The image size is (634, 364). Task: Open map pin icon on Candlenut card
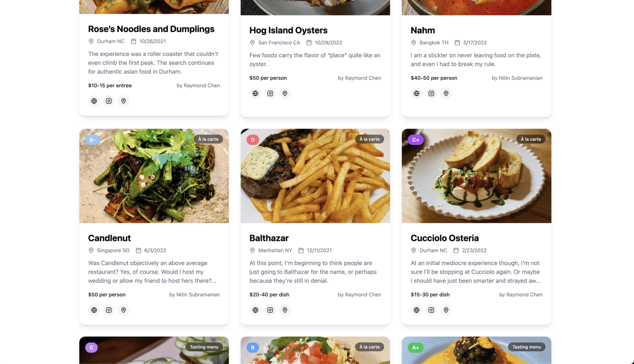[124, 310]
